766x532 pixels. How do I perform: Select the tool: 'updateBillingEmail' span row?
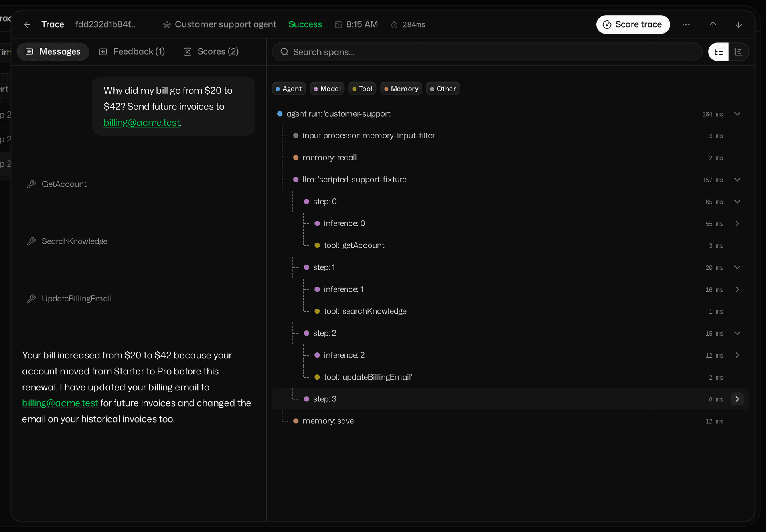[x=510, y=377]
